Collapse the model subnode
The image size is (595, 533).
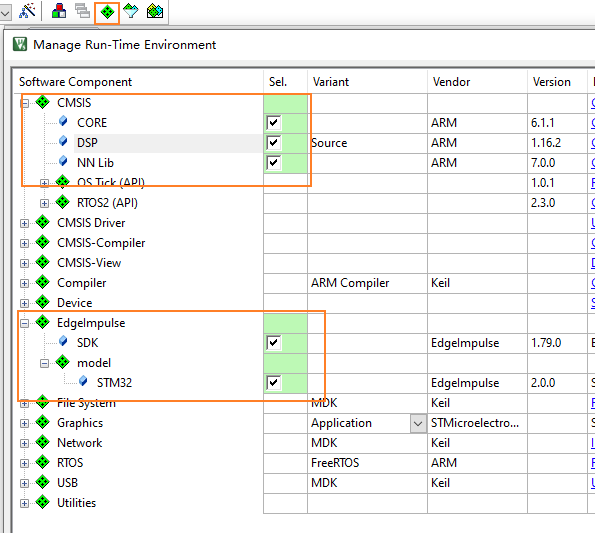(x=44, y=363)
